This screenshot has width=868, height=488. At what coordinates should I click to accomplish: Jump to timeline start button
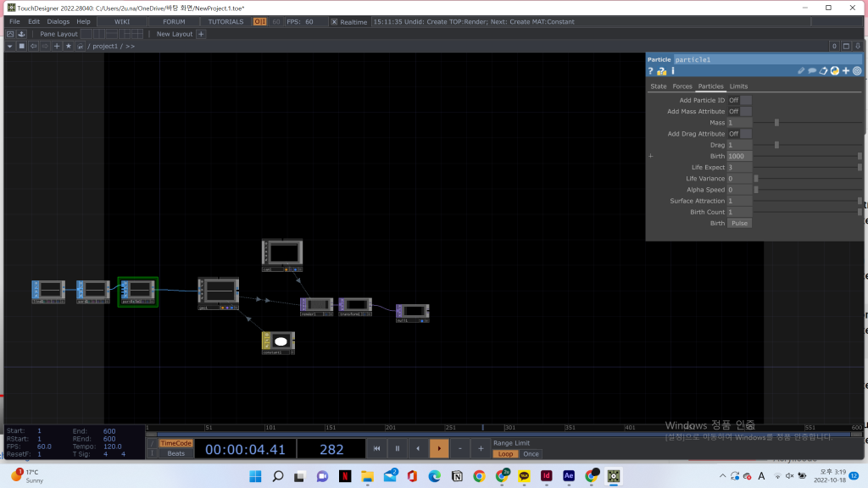click(x=376, y=448)
